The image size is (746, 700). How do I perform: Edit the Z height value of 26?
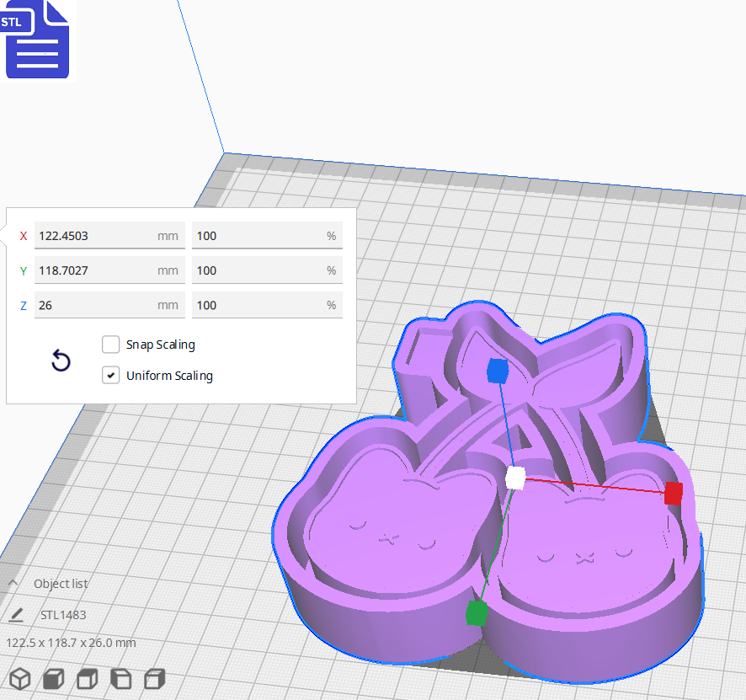[109, 304]
